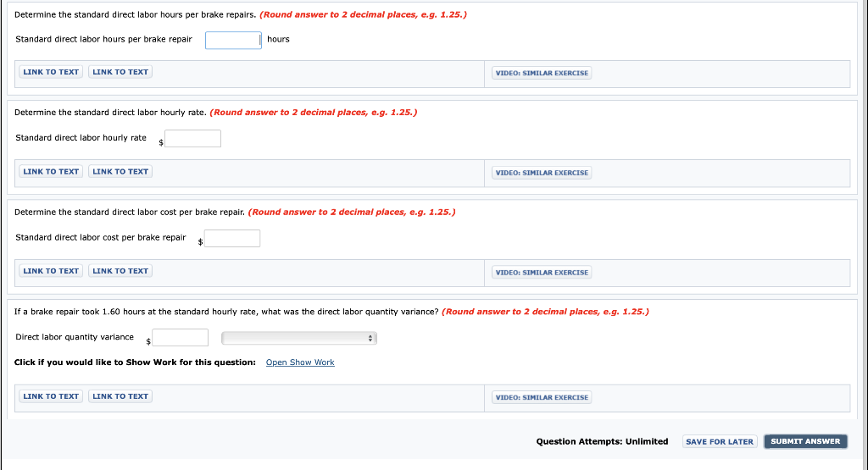Viewport: 868px width, 470px height.
Task: Click the direct labor quantity variance amount field
Action: coord(180,337)
